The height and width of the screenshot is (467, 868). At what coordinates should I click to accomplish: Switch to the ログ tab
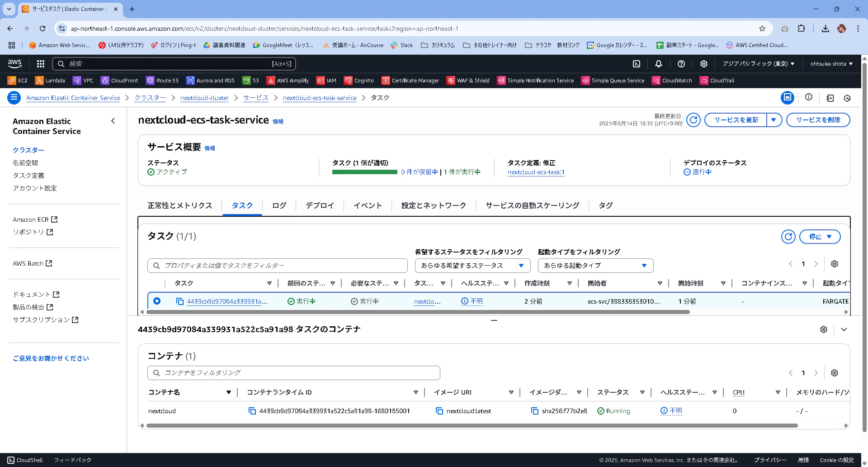tap(279, 205)
